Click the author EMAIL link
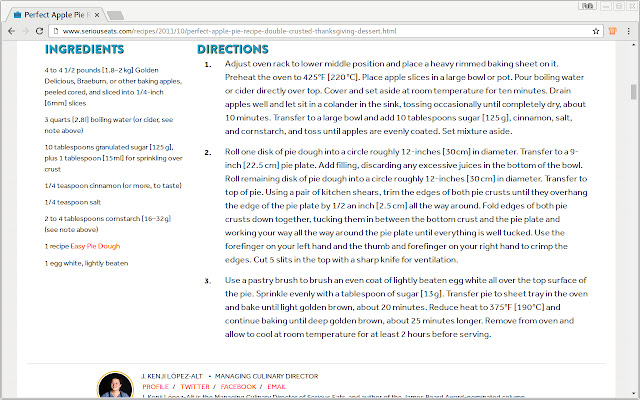The image size is (640, 400). click(x=277, y=387)
